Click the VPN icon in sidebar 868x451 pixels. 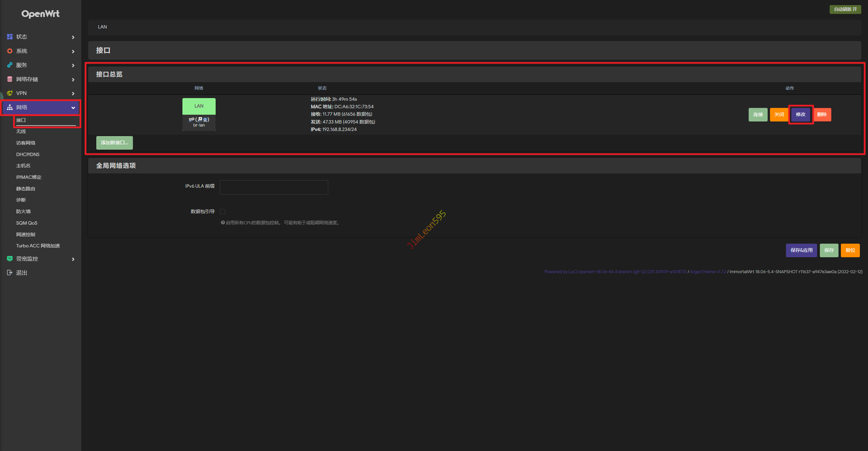click(x=10, y=93)
